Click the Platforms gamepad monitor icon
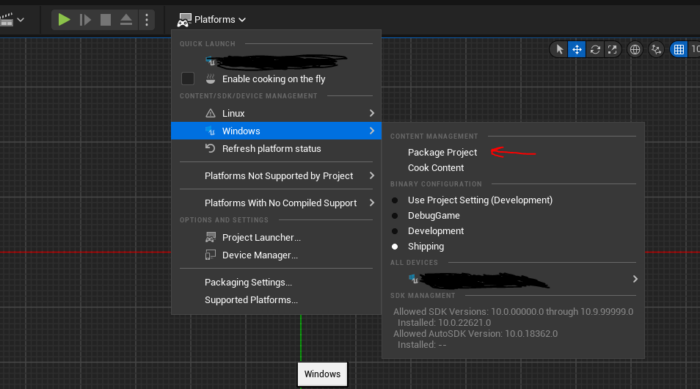The height and width of the screenshot is (389, 700). 184,20
